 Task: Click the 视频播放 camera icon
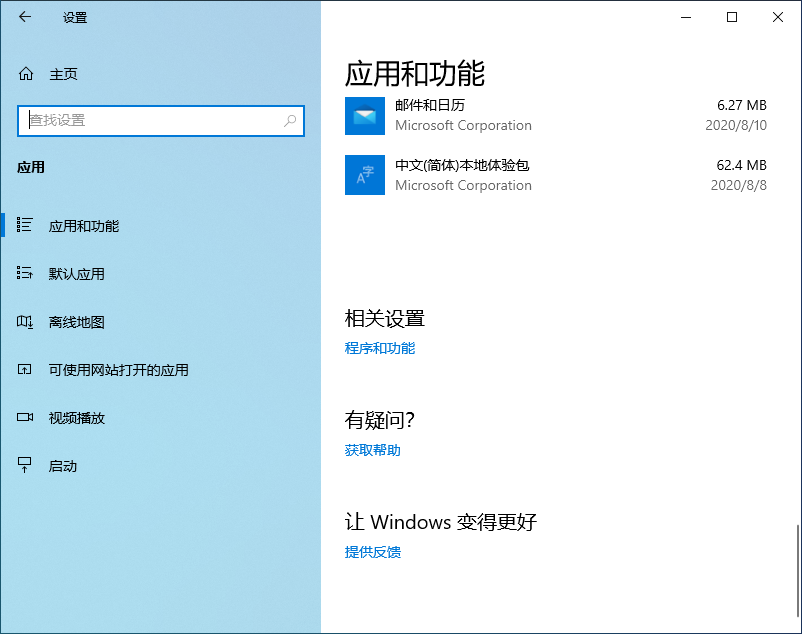pyautogui.click(x=25, y=417)
